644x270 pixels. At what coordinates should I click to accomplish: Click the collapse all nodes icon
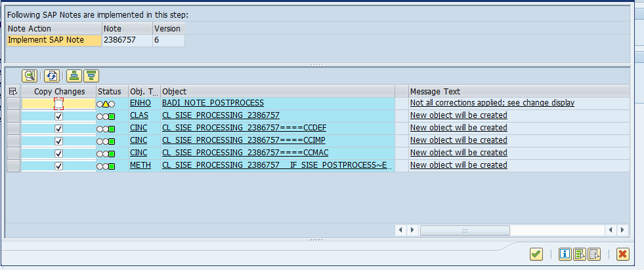coord(91,76)
